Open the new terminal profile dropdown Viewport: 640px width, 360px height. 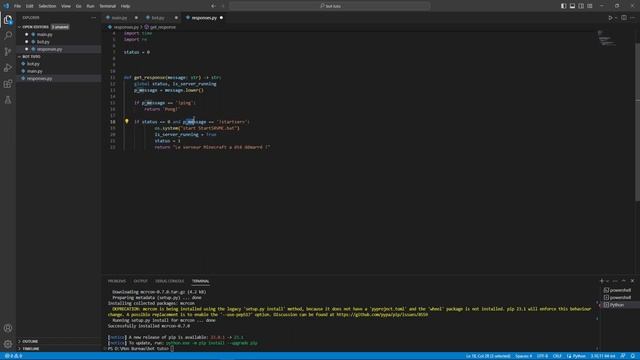607,281
